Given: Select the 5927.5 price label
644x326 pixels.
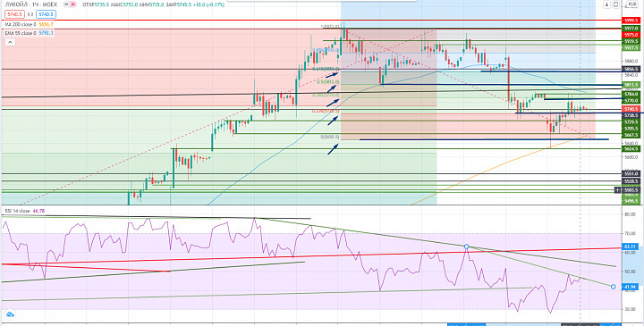Looking at the screenshot, I should pyautogui.click(x=631, y=48).
